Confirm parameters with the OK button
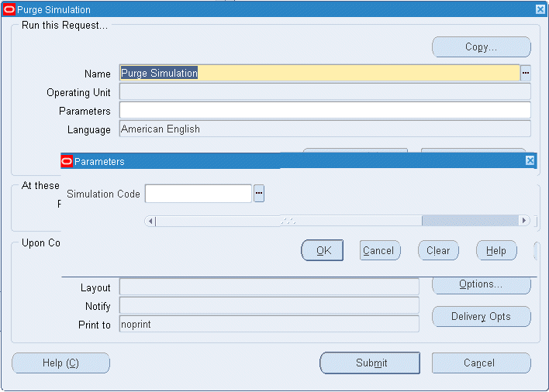549x392 pixels. (x=322, y=250)
